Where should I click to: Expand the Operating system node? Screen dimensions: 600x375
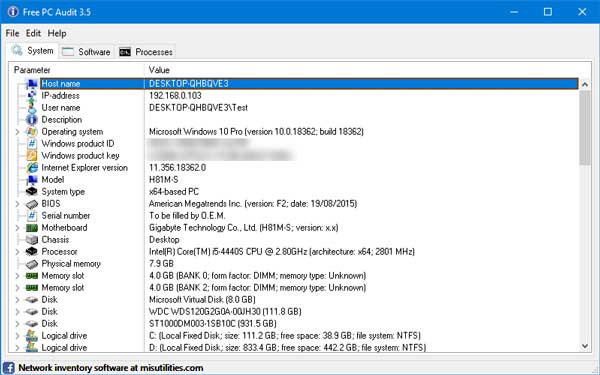click(x=17, y=132)
